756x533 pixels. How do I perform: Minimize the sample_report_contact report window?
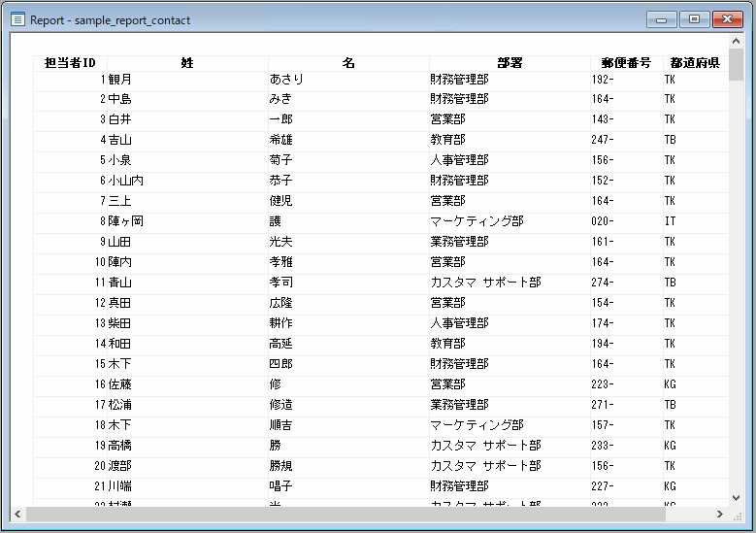coord(665,19)
